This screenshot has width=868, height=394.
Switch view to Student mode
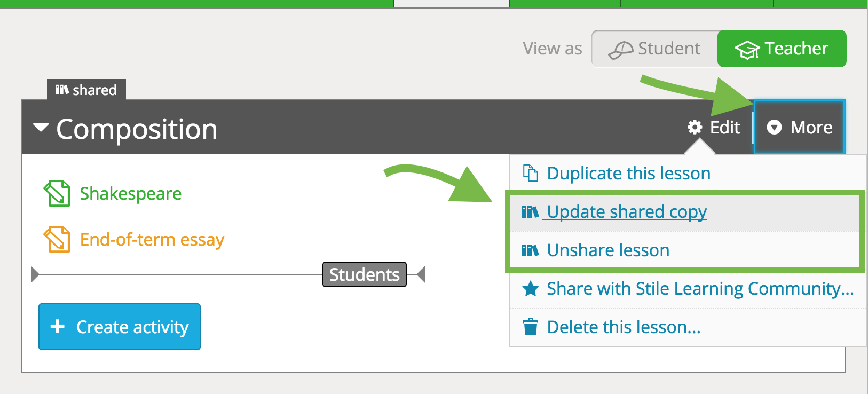pyautogui.click(x=654, y=49)
